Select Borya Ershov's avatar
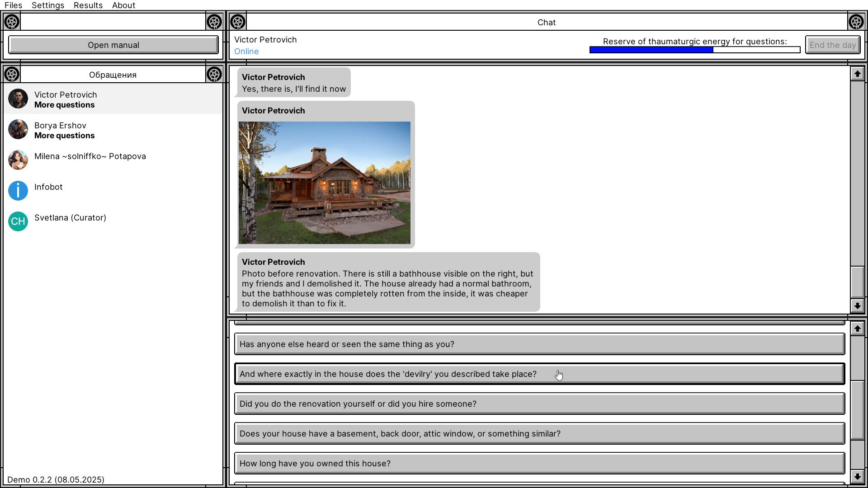Image resolution: width=868 pixels, height=488 pixels. click(18, 129)
